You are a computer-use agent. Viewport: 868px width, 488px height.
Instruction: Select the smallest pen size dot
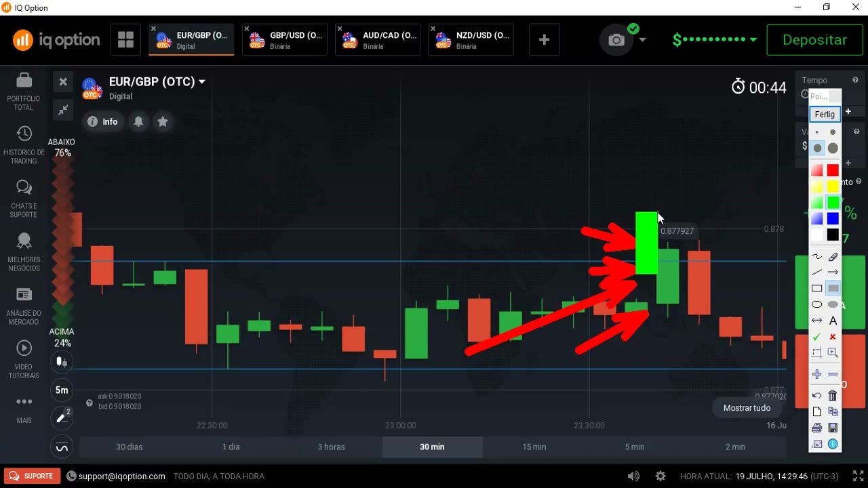(817, 133)
